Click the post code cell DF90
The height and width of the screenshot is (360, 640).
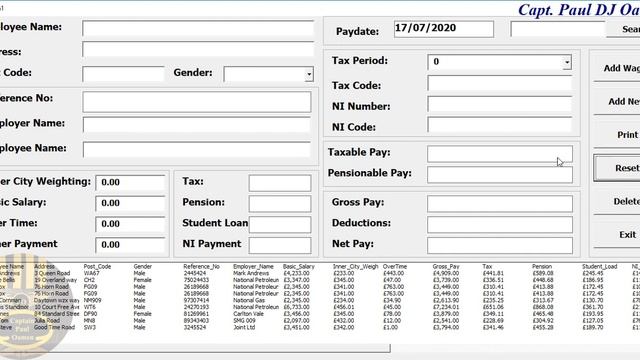point(90,314)
